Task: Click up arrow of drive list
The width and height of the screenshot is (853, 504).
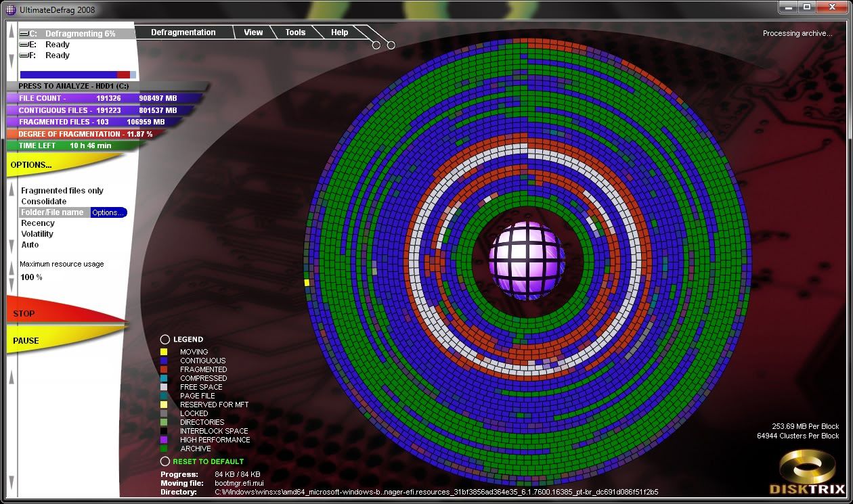Action: click(x=11, y=32)
